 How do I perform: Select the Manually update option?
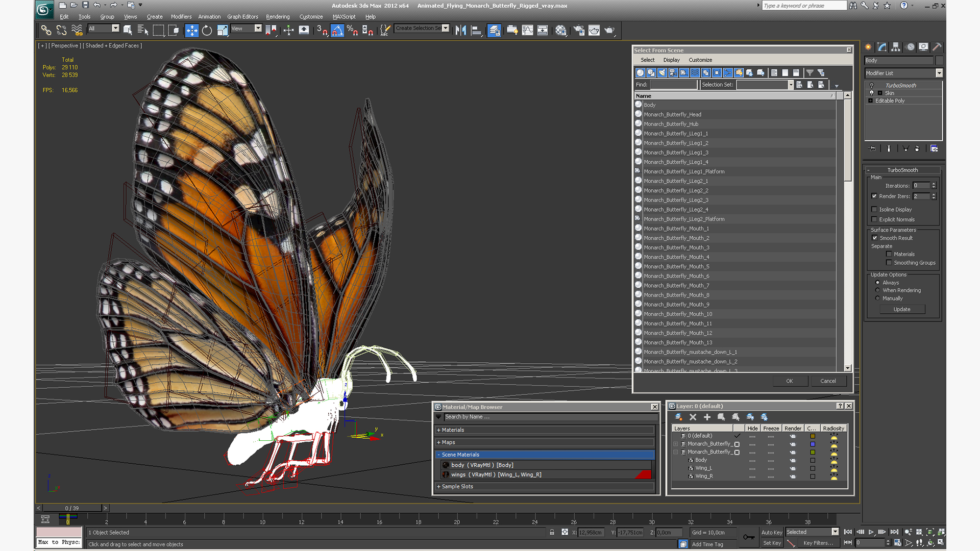click(878, 298)
